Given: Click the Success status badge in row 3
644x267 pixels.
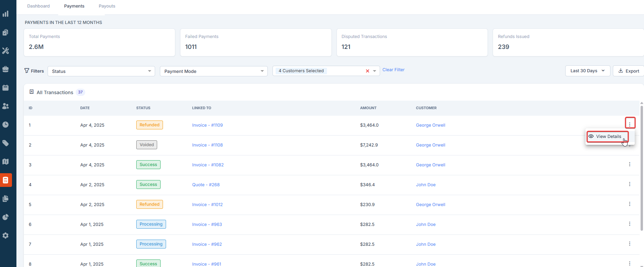Looking at the screenshot, I should click(148, 165).
